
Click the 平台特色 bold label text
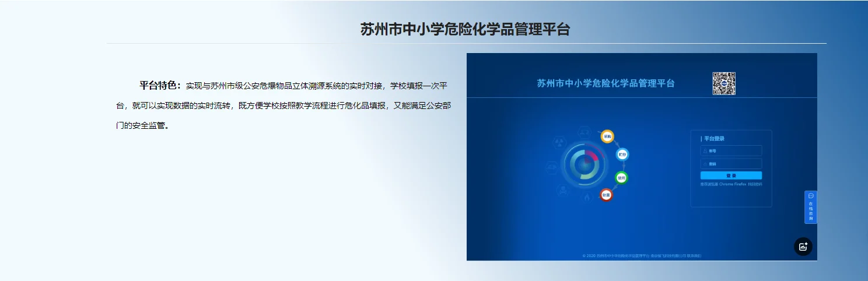[160, 86]
